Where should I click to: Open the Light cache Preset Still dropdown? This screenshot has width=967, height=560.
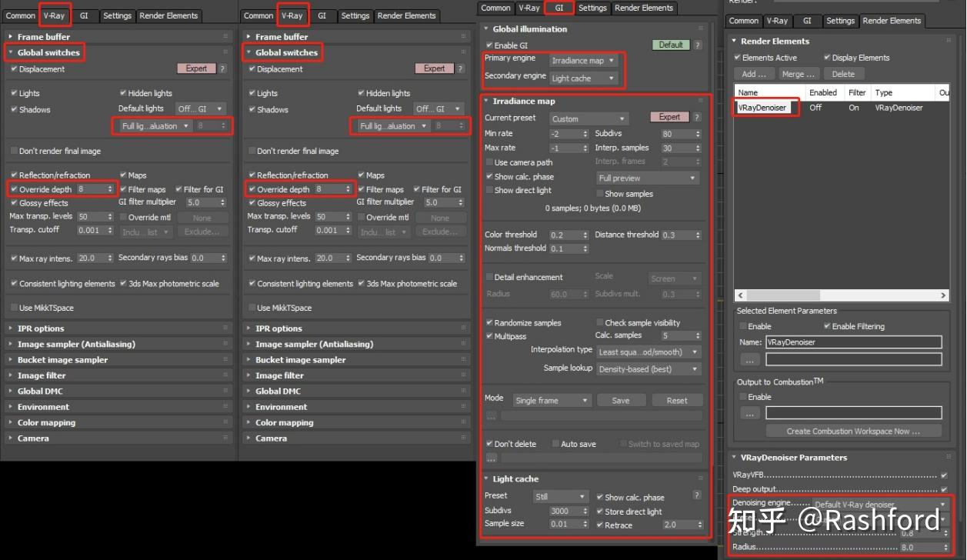point(561,496)
